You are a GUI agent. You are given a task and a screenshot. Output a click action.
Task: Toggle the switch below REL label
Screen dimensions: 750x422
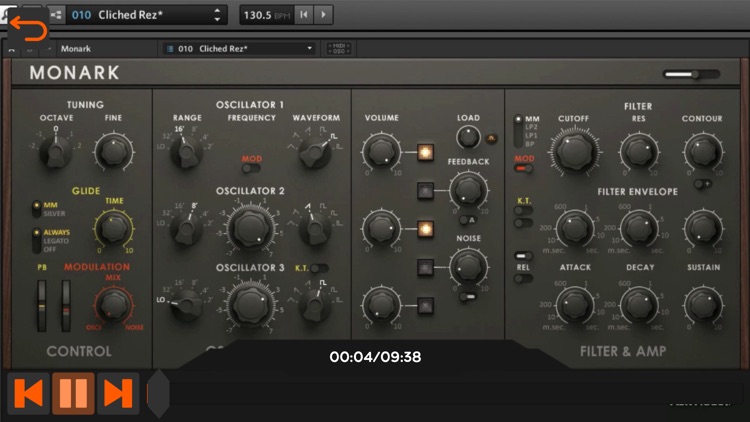(523, 278)
